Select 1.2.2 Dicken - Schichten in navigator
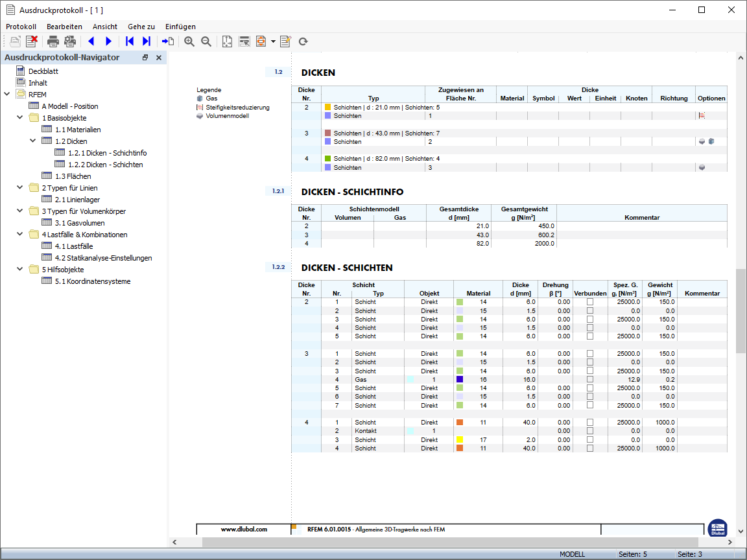Viewport: 747px width, 560px height. (105, 164)
